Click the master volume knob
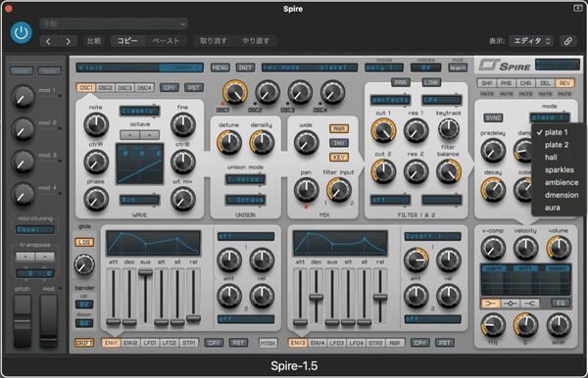Screen dimensions: 588x378 click(559, 248)
